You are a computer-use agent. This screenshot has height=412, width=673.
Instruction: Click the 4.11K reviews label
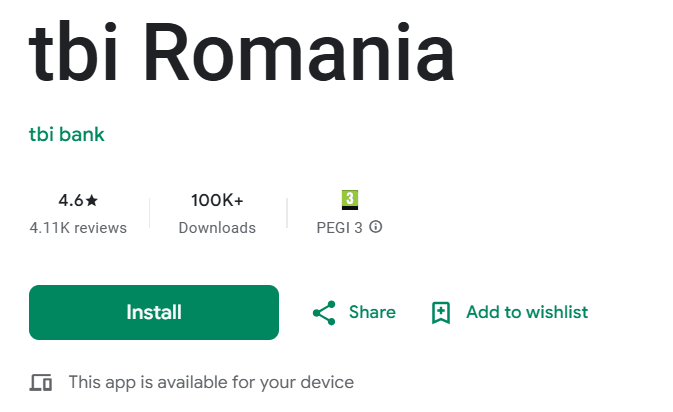coord(78,228)
